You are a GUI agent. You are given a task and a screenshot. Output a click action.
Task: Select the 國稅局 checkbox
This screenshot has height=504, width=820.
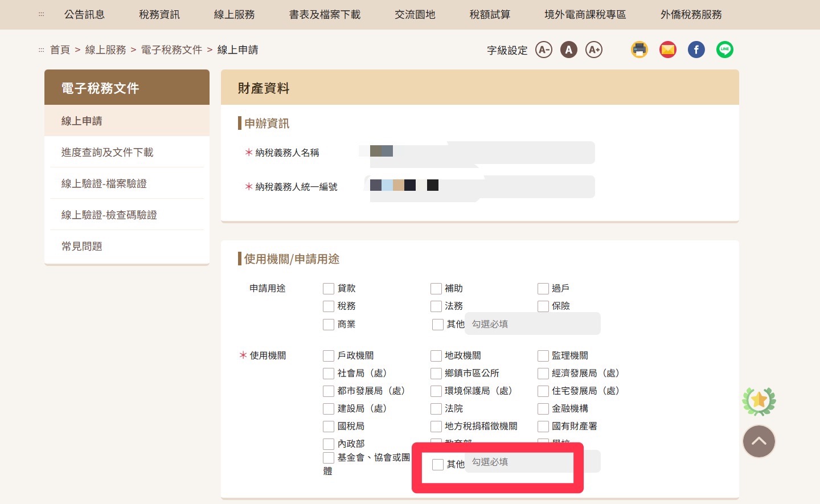coord(329,427)
